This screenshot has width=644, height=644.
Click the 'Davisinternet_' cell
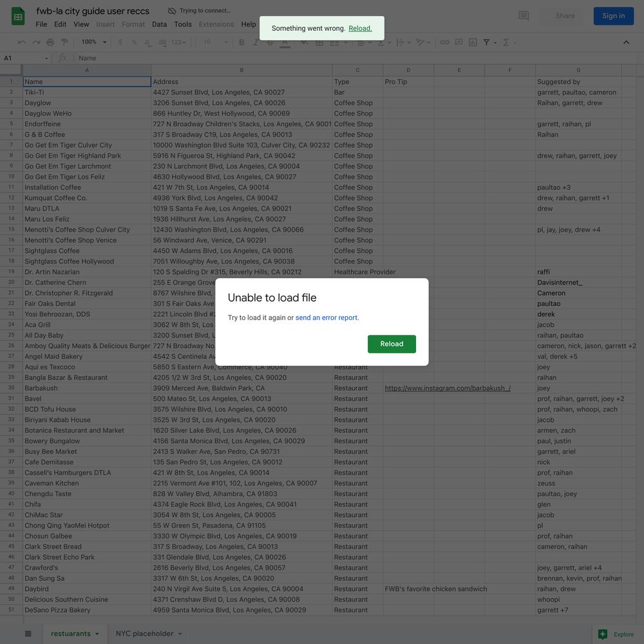(x=578, y=283)
